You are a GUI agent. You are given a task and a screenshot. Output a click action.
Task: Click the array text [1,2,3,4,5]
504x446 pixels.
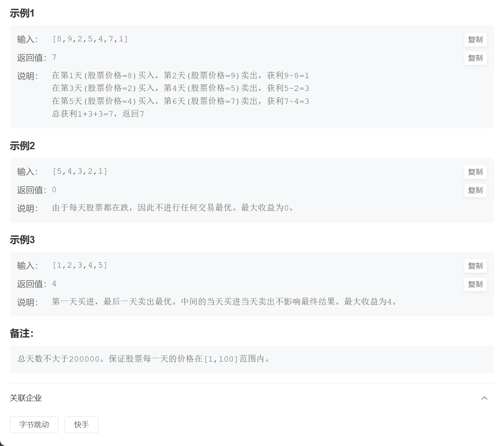[80, 265]
